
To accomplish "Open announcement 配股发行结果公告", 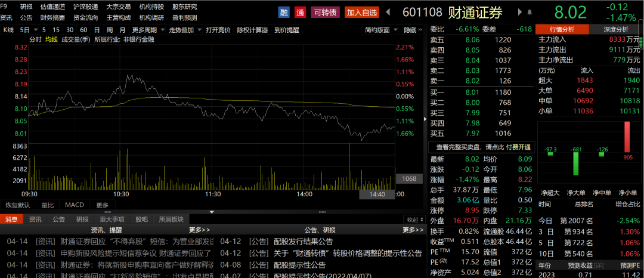I will (x=303, y=242).
